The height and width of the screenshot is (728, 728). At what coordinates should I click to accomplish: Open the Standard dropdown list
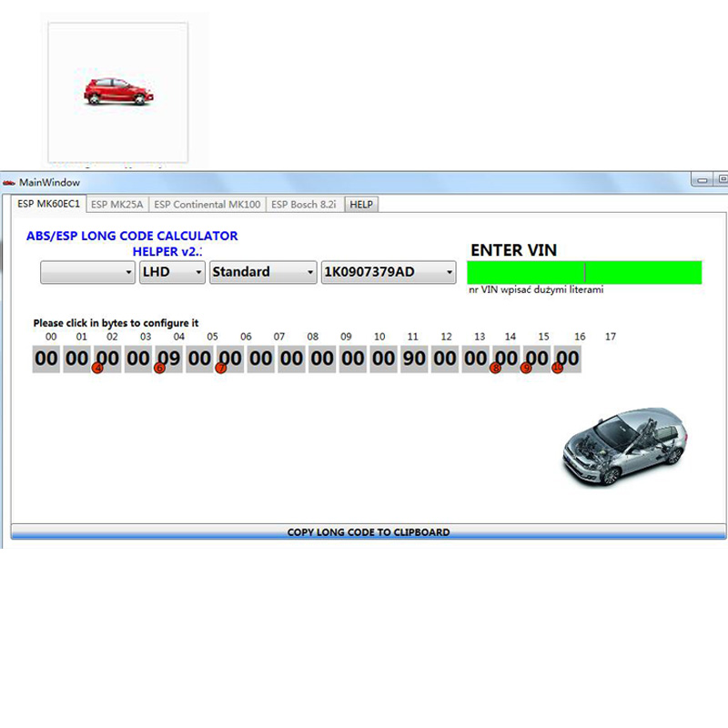262,272
